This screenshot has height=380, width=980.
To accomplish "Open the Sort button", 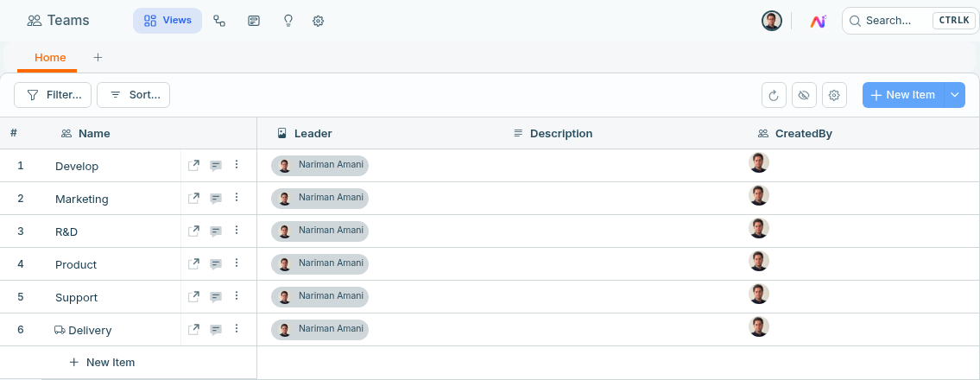I will [x=133, y=95].
